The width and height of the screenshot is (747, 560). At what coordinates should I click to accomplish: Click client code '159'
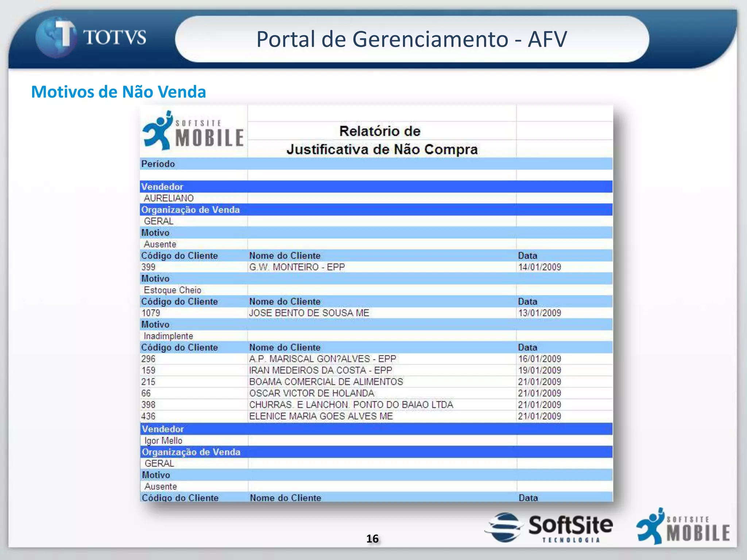pyautogui.click(x=148, y=370)
